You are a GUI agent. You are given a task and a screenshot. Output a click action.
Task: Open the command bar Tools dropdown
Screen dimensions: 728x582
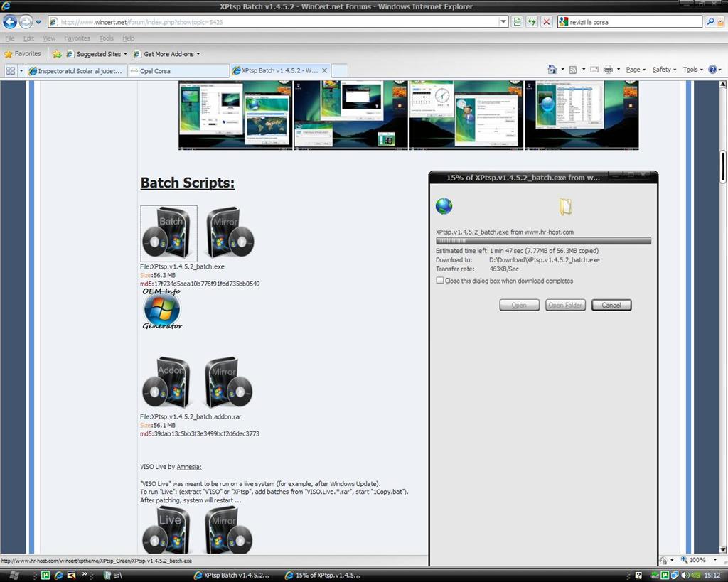692,70
